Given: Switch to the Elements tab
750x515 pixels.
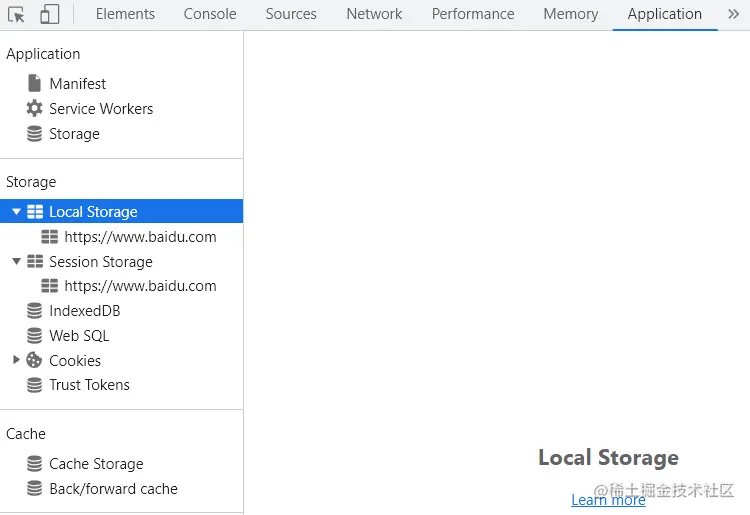Looking at the screenshot, I should click(125, 14).
